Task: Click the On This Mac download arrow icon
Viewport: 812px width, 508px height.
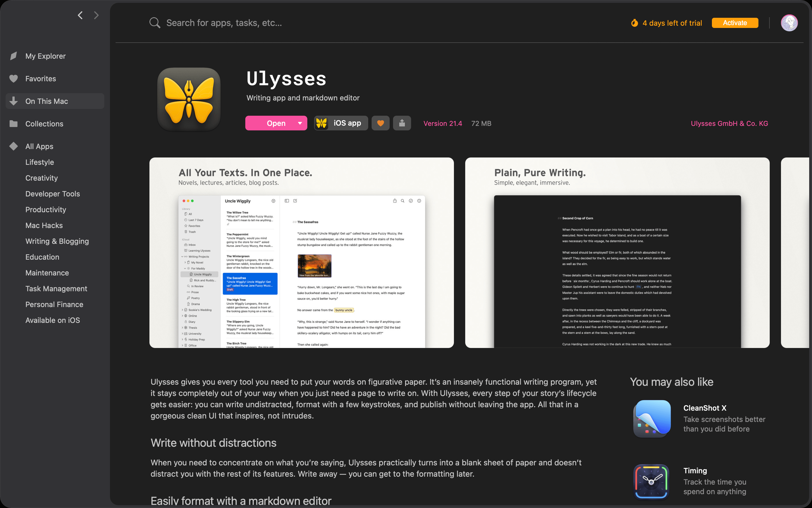Action: (x=14, y=101)
